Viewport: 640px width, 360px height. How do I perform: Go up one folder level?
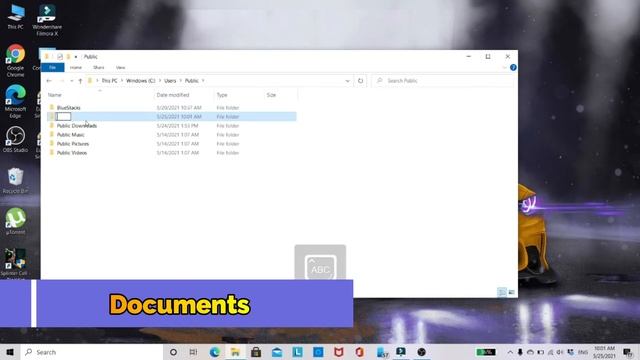point(80,81)
